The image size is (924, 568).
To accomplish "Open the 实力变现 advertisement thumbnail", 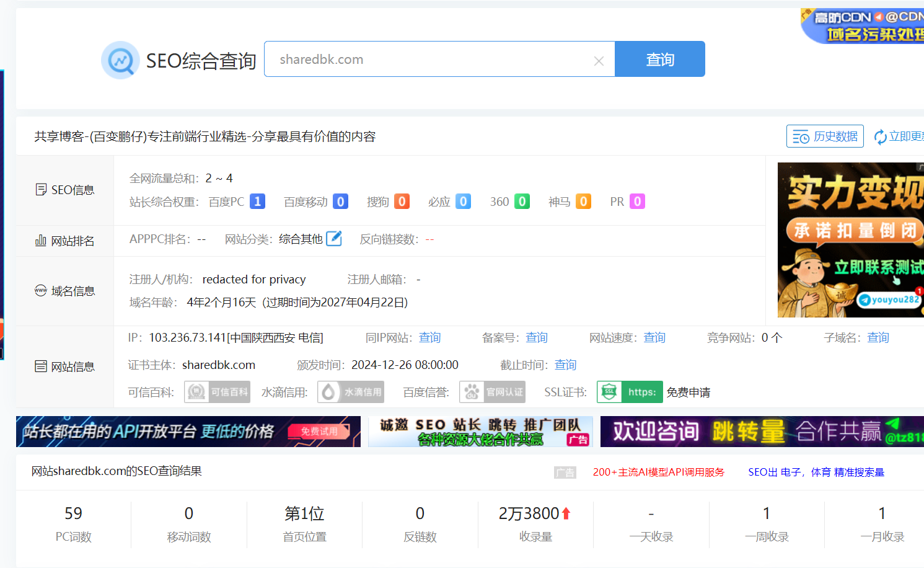I will [x=851, y=240].
